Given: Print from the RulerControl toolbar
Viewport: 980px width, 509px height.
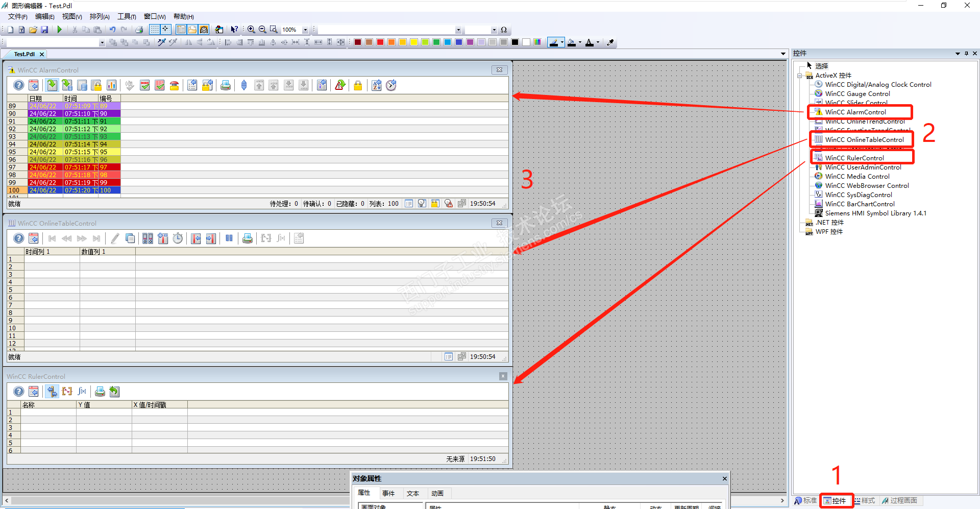Looking at the screenshot, I should 100,392.
